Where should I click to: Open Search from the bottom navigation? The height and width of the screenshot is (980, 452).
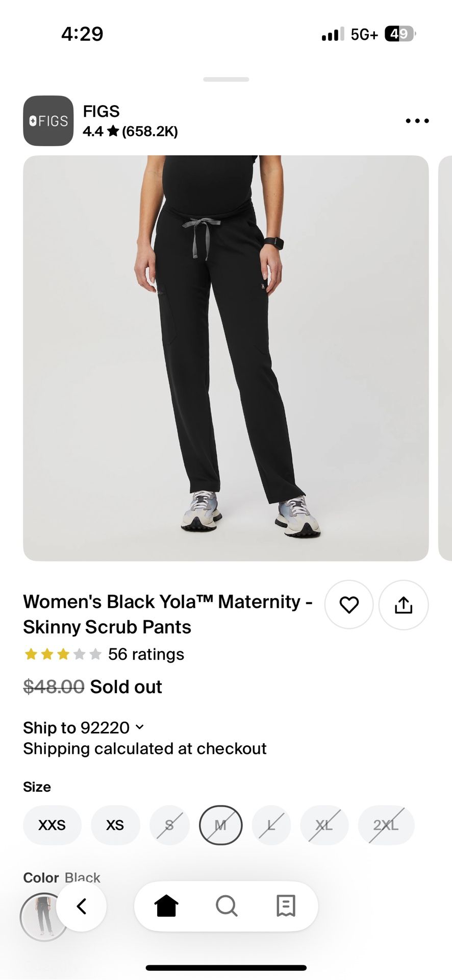(226, 906)
